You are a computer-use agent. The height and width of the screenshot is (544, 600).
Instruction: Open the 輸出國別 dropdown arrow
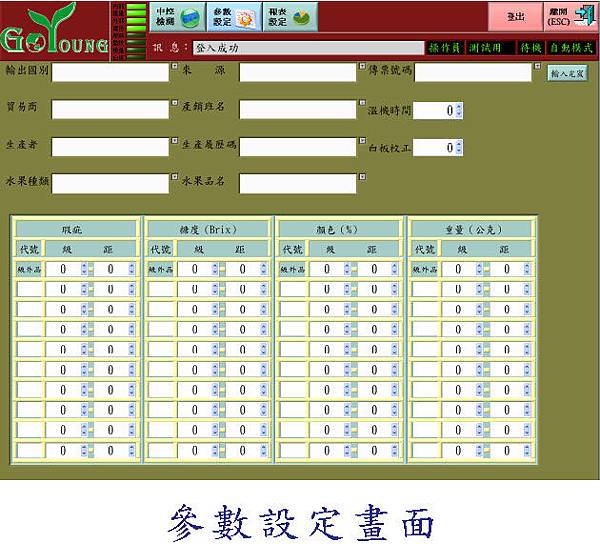(x=174, y=66)
